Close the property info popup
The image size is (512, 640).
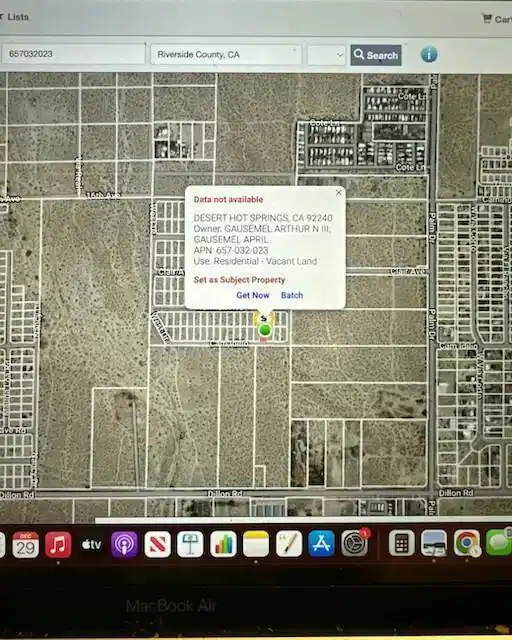click(338, 192)
